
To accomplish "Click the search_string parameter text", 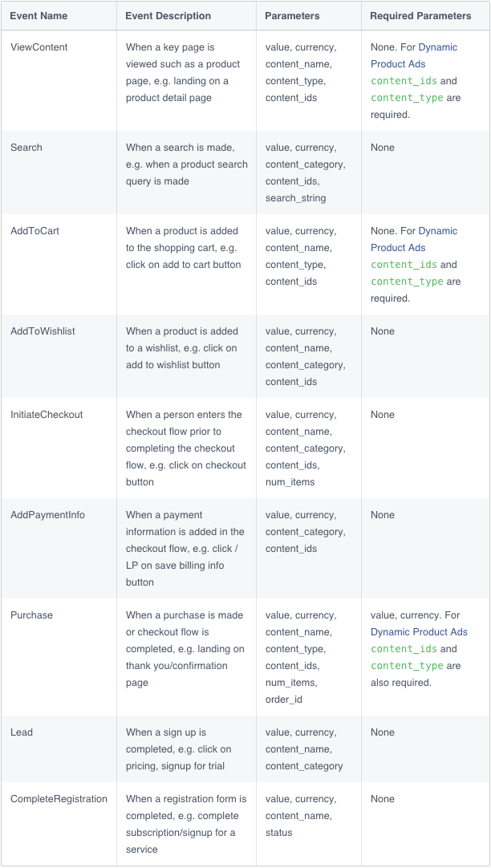I will 295,198.
